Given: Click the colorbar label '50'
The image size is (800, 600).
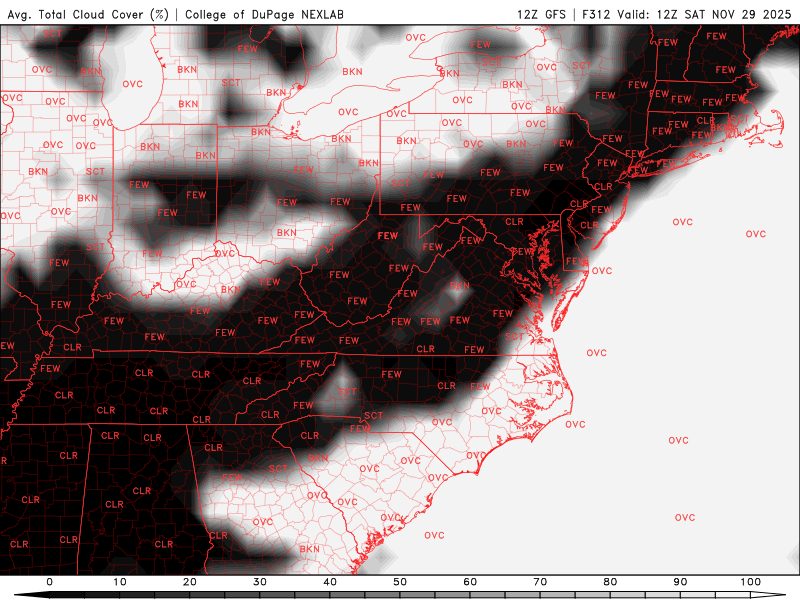Looking at the screenshot, I should click(x=400, y=582).
